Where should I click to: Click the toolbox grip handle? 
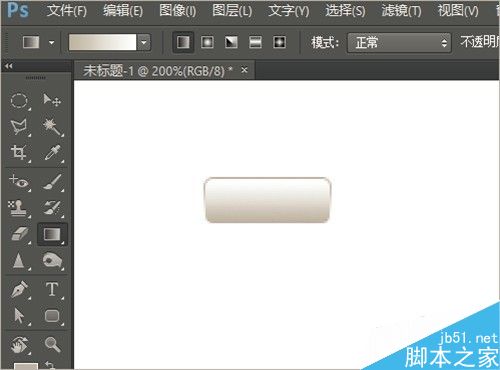click(36, 78)
